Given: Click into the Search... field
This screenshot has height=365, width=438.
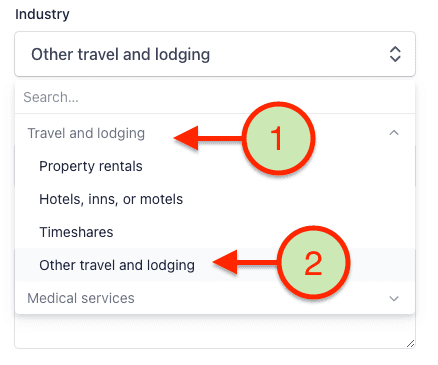Looking at the screenshot, I should 215,97.
